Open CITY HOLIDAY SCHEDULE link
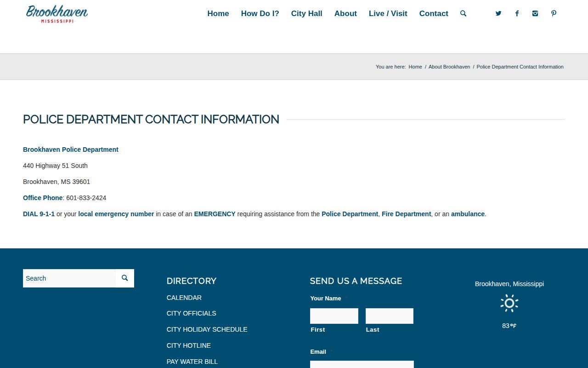The image size is (588, 368). [x=207, y=329]
